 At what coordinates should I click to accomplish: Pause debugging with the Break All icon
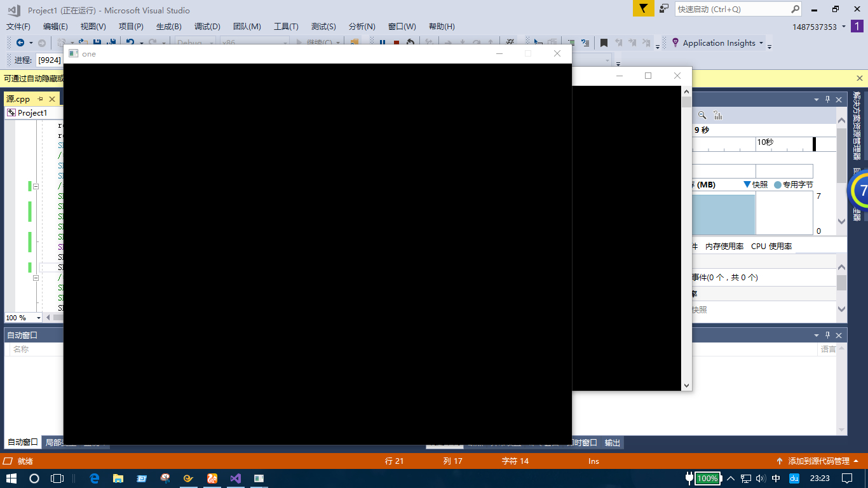pos(383,43)
